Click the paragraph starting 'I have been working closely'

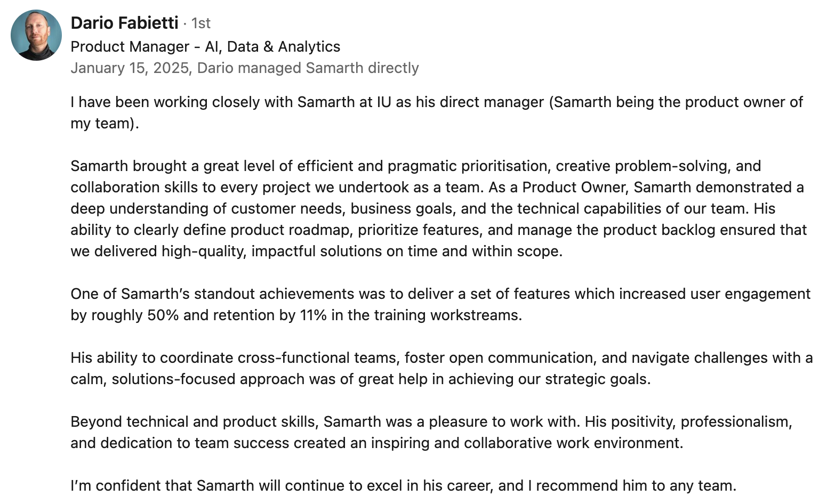(437, 112)
